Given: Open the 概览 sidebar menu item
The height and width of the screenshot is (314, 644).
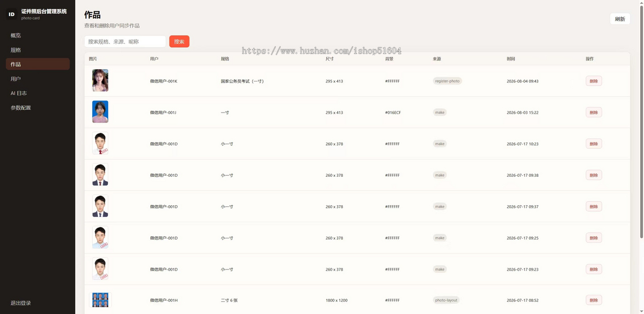Looking at the screenshot, I should point(38,35).
